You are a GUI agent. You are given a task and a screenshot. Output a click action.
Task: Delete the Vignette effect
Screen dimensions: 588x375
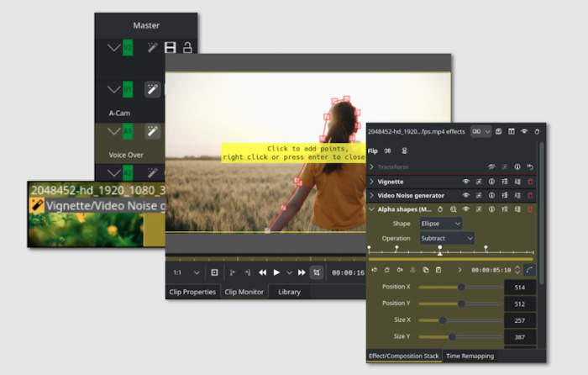(530, 182)
